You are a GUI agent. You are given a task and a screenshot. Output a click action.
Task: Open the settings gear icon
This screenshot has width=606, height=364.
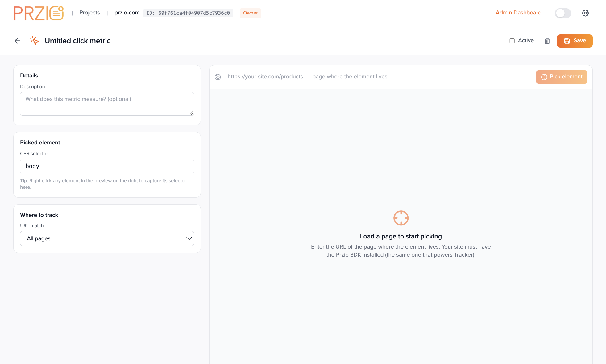pyautogui.click(x=585, y=13)
